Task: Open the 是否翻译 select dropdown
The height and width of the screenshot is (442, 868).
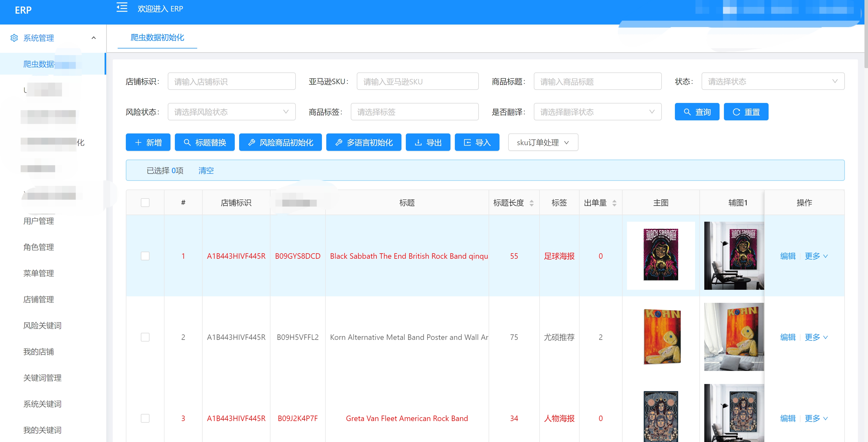Action: [598, 111]
